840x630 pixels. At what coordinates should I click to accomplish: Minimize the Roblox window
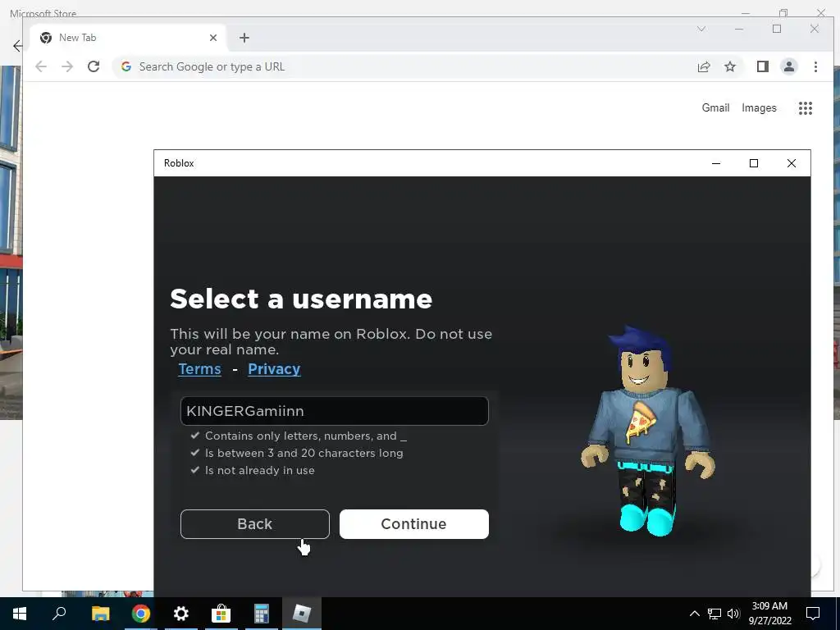(x=716, y=163)
